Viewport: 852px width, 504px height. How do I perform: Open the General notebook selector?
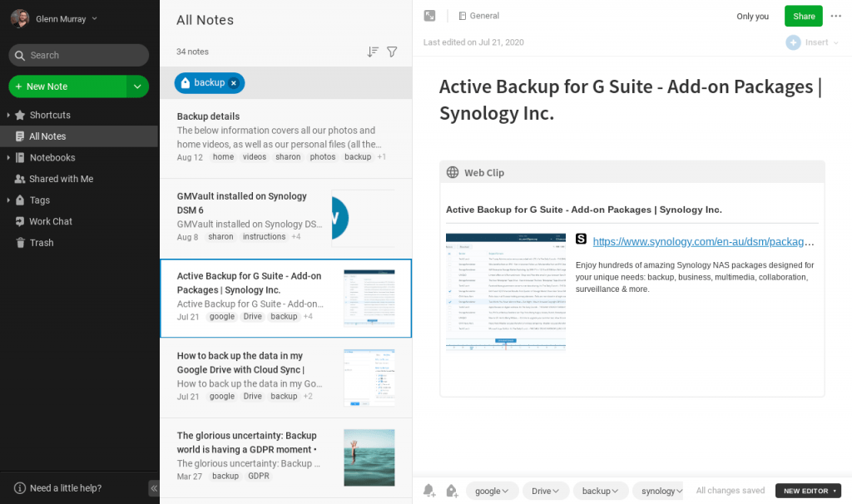tap(478, 16)
